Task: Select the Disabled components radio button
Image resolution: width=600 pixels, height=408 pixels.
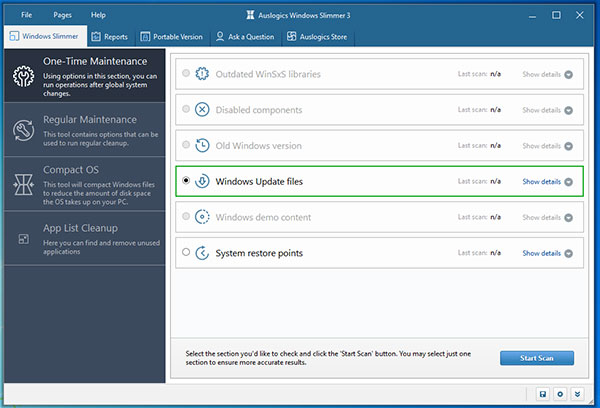Action: tap(186, 109)
